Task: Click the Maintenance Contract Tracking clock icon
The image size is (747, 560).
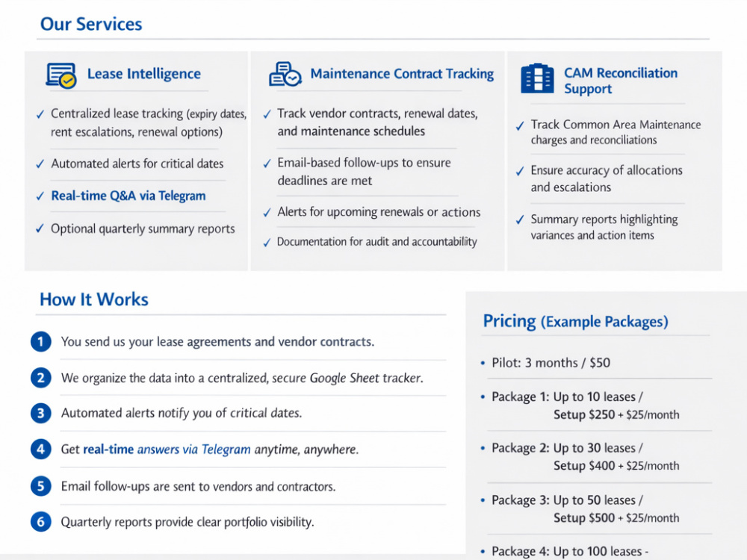Action: 285,74
